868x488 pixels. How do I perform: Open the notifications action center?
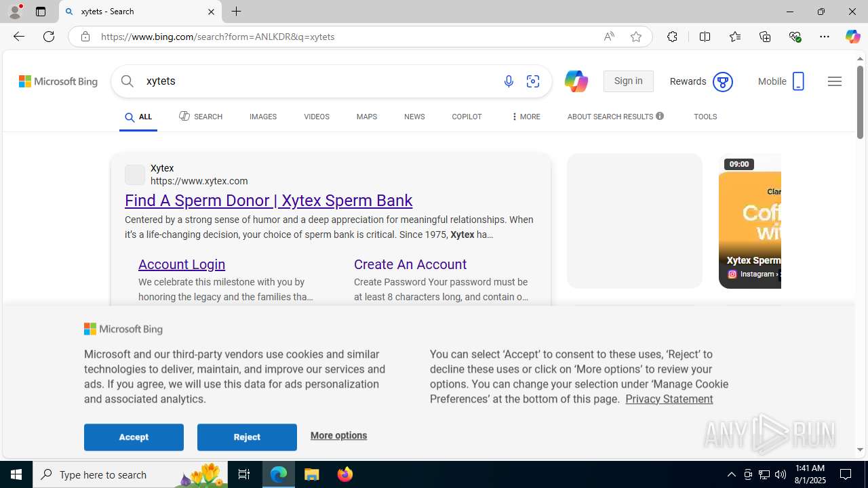pos(846,474)
